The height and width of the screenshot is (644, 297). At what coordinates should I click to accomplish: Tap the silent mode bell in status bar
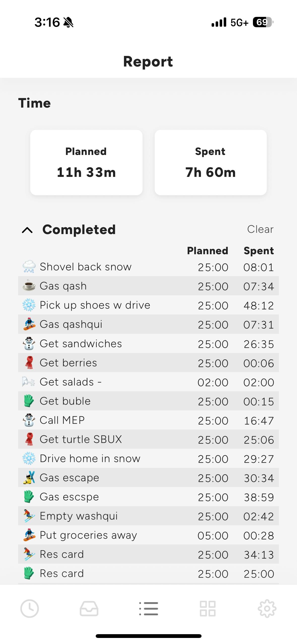point(68,22)
